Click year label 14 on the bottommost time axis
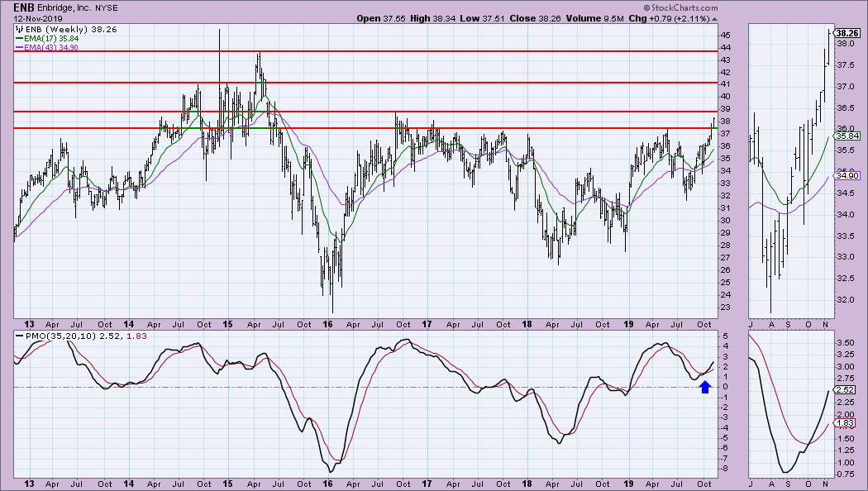 pos(128,484)
